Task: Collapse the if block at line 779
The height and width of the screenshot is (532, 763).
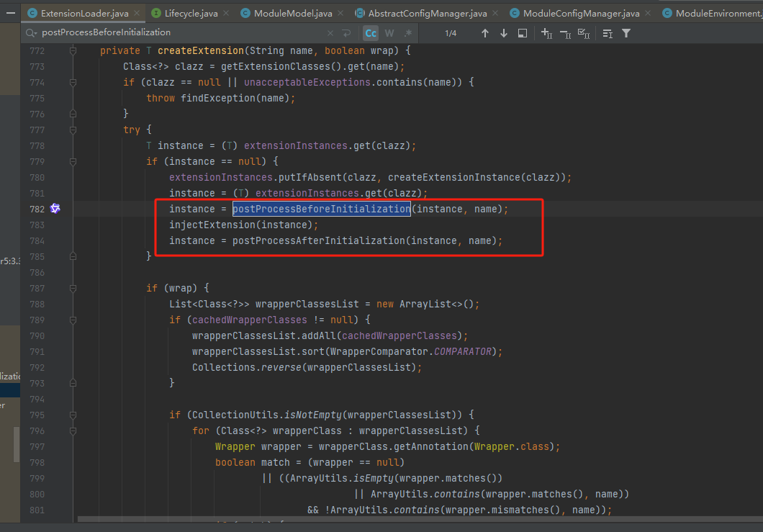Action: coord(73,161)
